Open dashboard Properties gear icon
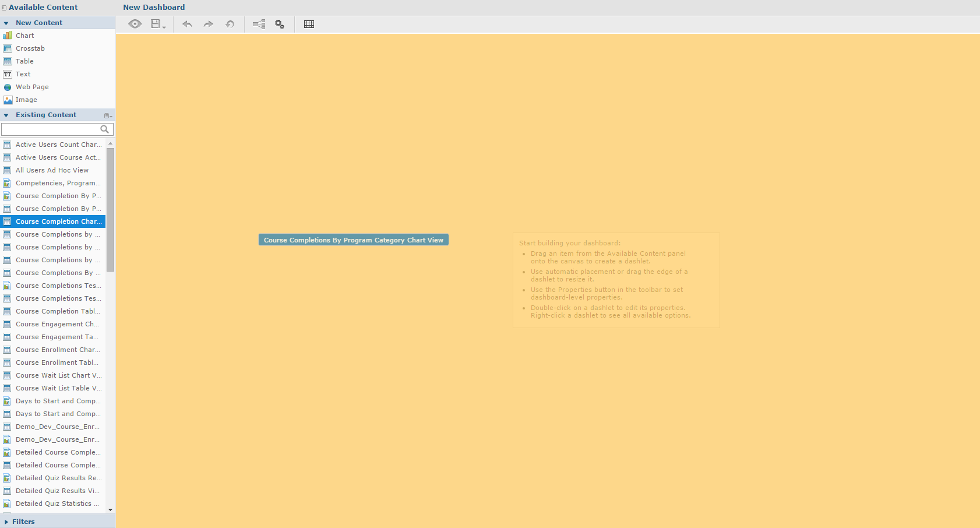This screenshot has height=528, width=980. 280,24
